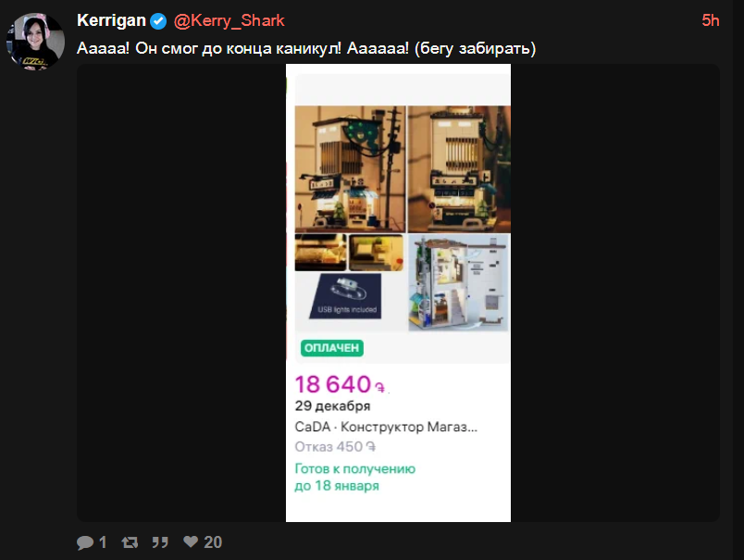Like the post with heart icon
The height and width of the screenshot is (560, 744).
(x=191, y=541)
